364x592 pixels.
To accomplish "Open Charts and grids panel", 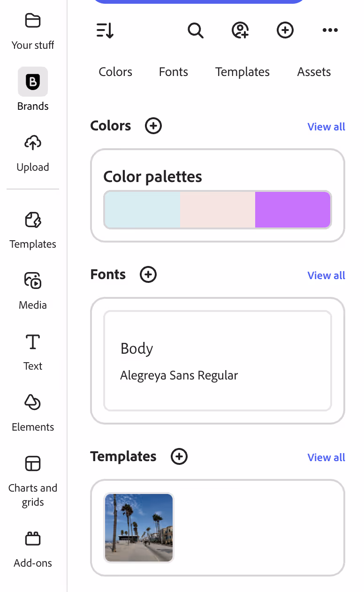I will point(33,481).
